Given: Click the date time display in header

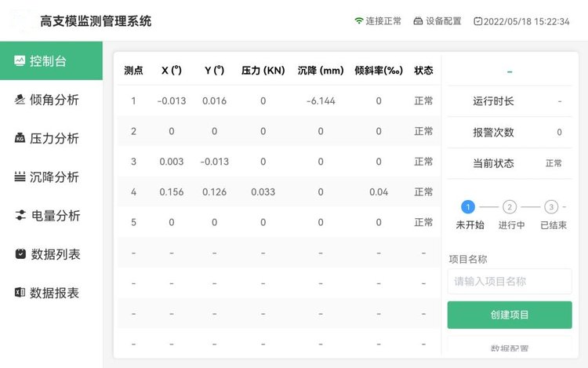Looking at the screenshot, I should [x=521, y=21].
